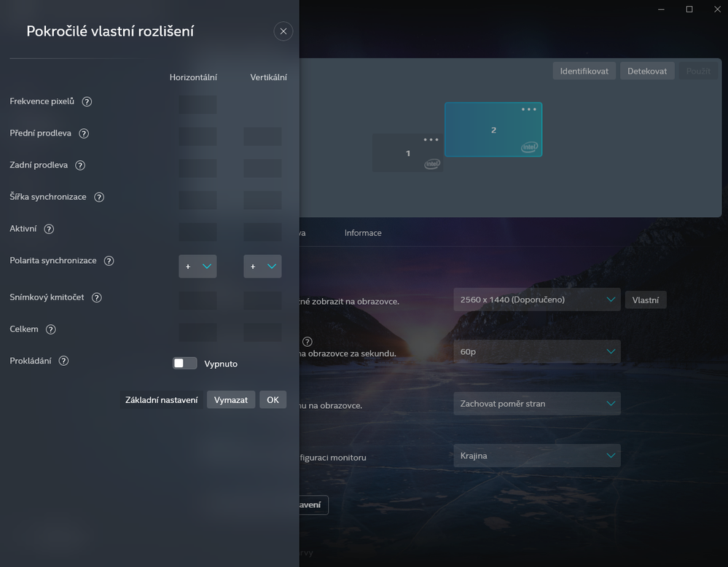The height and width of the screenshot is (567, 728).
Task: Open help for Polarita synchronizace
Action: (109, 260)
